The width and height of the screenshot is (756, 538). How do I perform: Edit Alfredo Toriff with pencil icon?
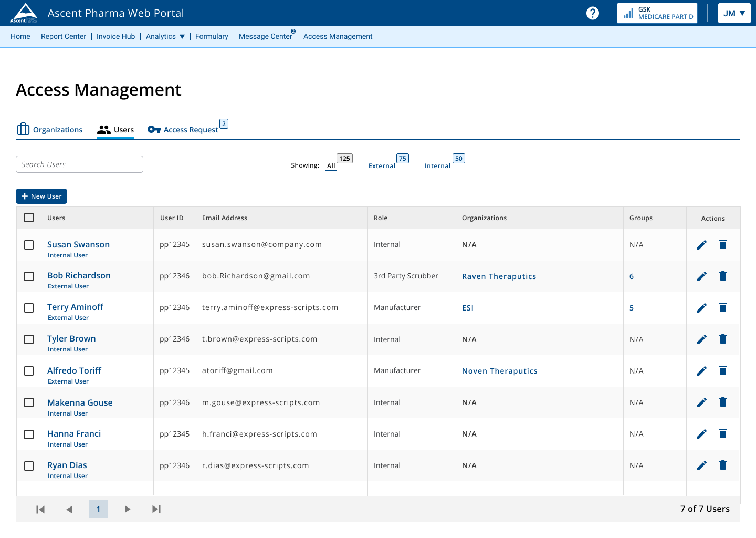tap(702, 371)
